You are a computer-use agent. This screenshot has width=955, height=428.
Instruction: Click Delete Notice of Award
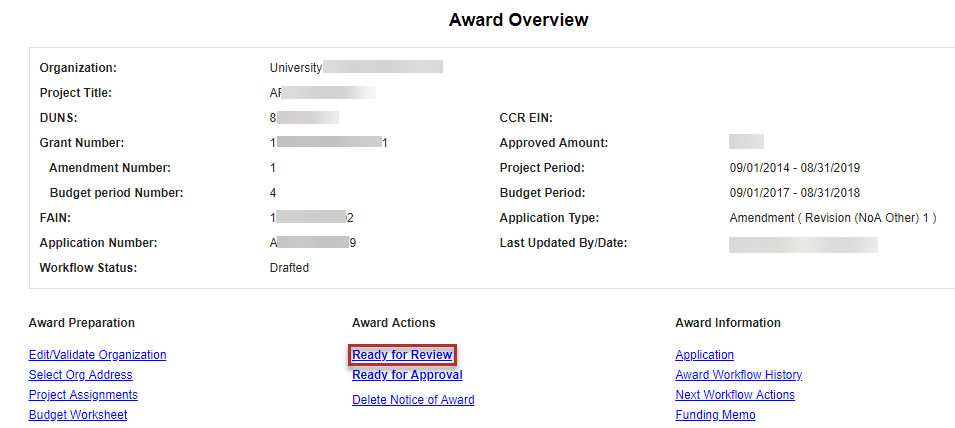413,400
